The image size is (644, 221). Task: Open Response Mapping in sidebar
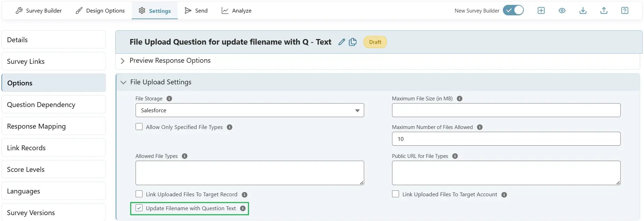(x=54, y=126)
